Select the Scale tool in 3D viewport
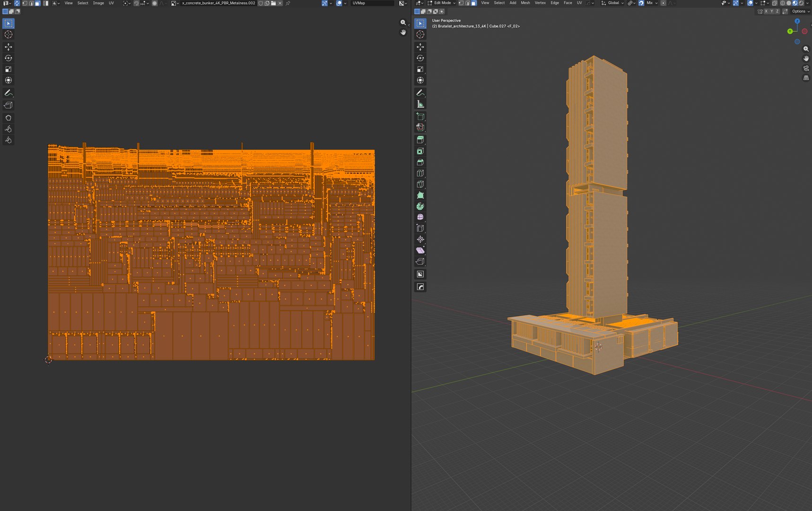 pyautogui.click(x=420, y=69)
